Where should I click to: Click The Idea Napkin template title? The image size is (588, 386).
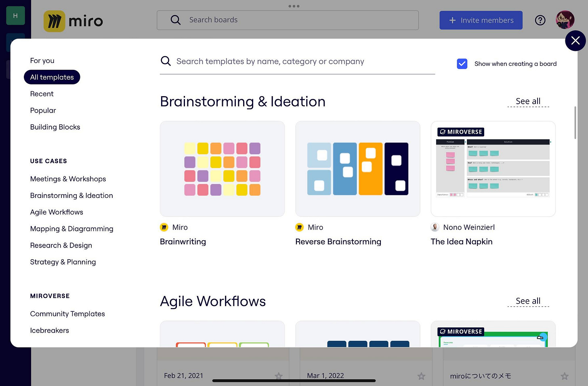(x=462, y=241)
